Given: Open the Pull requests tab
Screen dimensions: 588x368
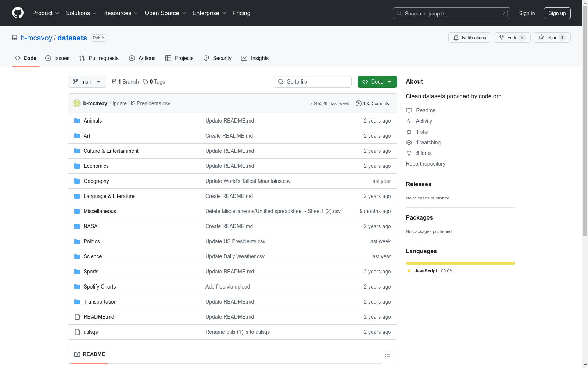Looking at the screenshot, I should point(99,58).
